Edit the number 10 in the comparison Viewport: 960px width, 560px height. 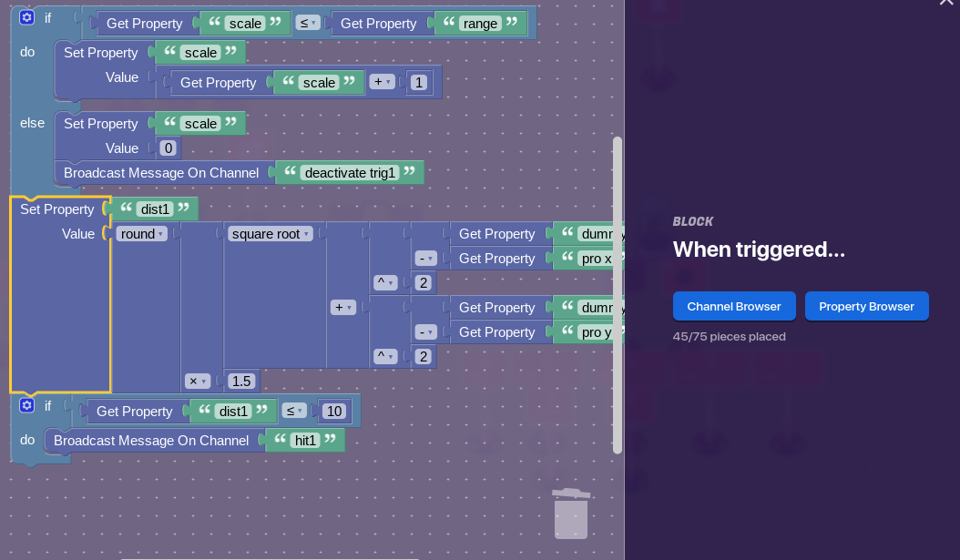pyautogui.click(x=334, y=412)
